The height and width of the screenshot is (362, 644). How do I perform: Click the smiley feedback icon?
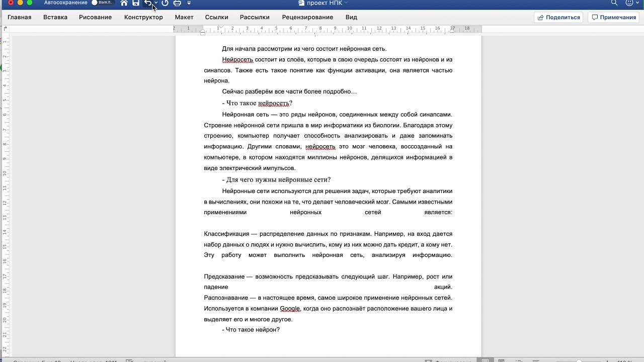[629, 3]
